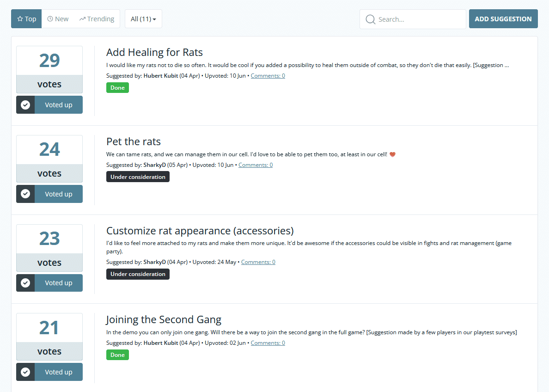Open comments for Pet the rats
Image resolution: width=549 pixels, height=392 pixels.
256,165
